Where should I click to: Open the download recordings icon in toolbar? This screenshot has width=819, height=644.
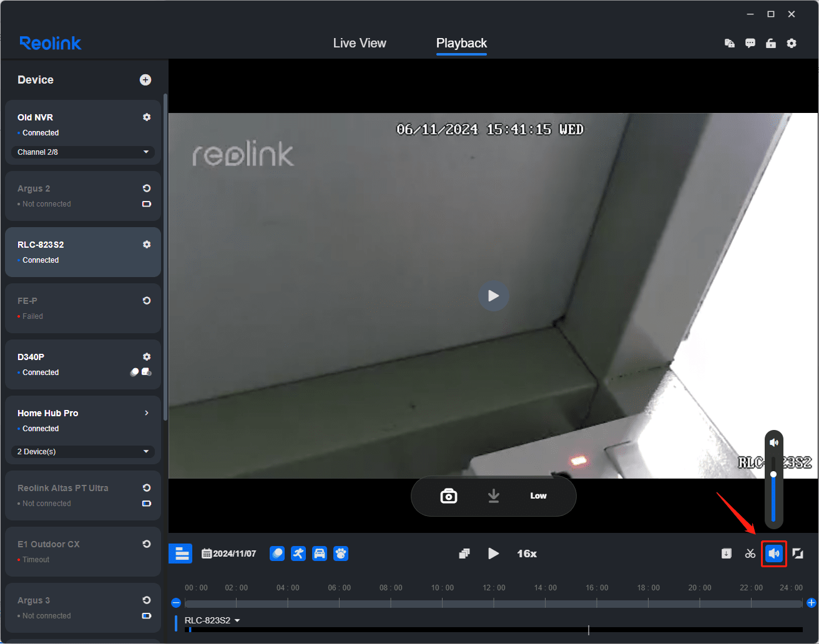726,554
